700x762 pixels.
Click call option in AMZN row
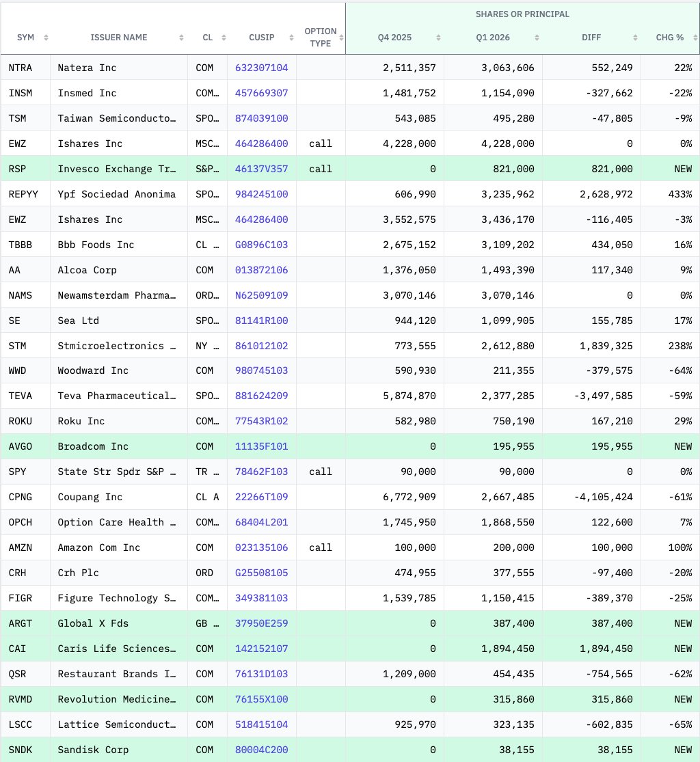321,547
